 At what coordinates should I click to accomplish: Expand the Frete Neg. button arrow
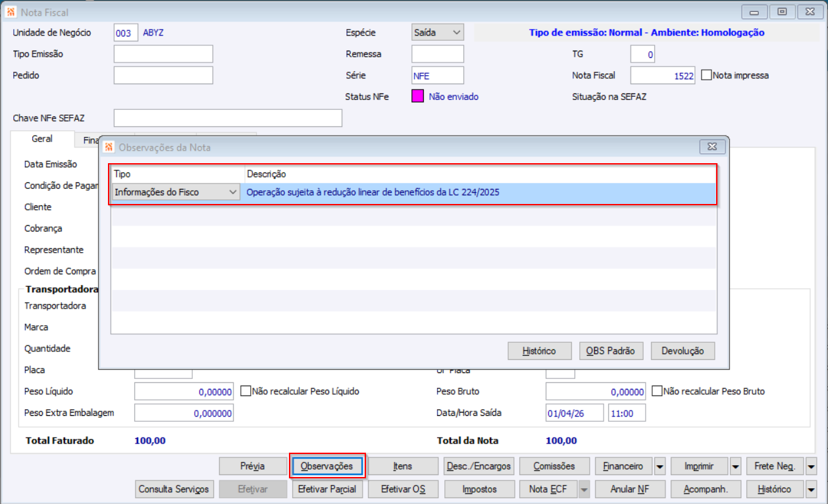(811, 466)
